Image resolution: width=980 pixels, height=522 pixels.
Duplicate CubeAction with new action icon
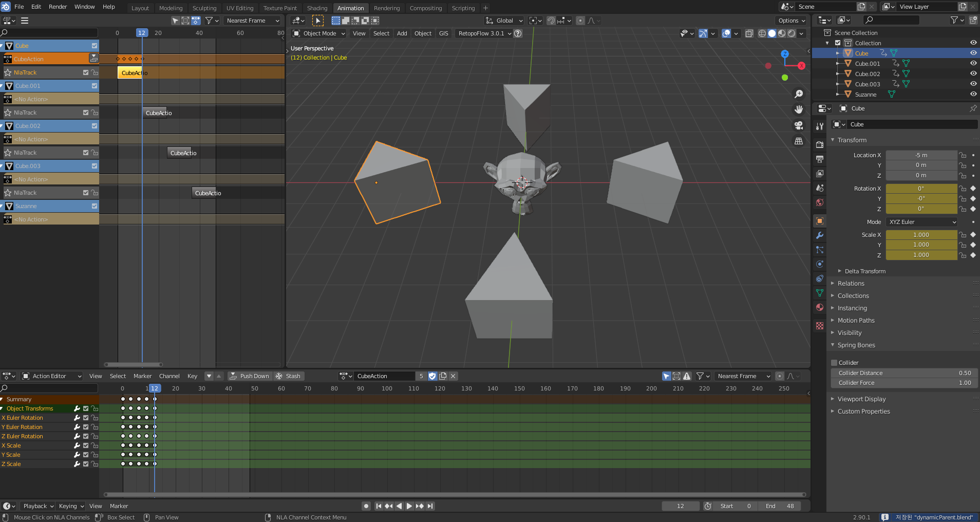443,376
